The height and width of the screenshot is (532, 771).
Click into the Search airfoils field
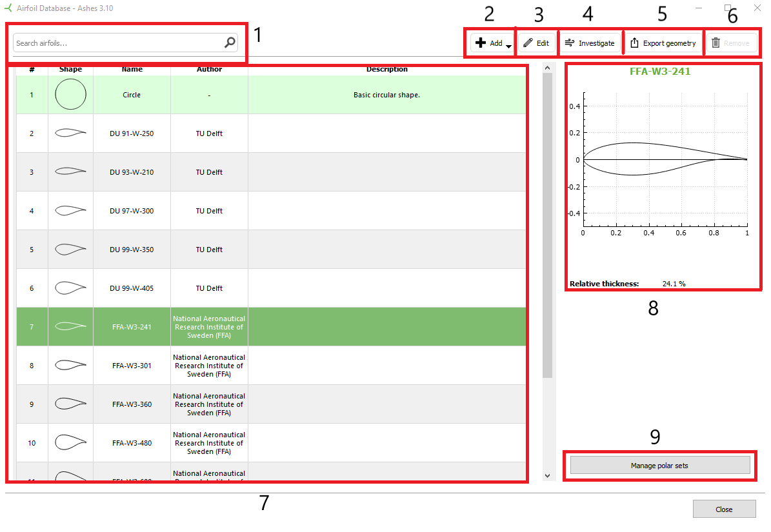pyautogui.click(x=116, y=43)
